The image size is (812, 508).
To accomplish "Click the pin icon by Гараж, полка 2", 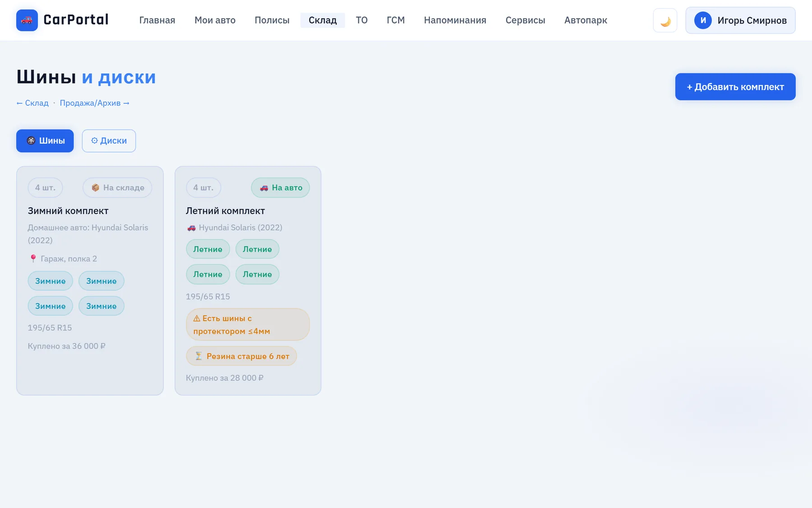I will 33,259.
